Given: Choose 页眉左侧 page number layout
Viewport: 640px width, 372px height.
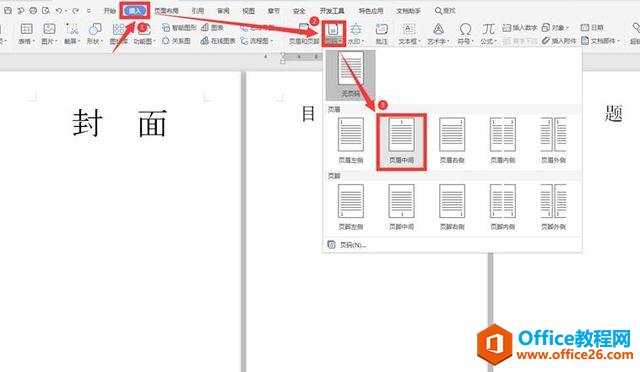Looking at the screenshot, I should pyautogui.click(x=351, y=140).
